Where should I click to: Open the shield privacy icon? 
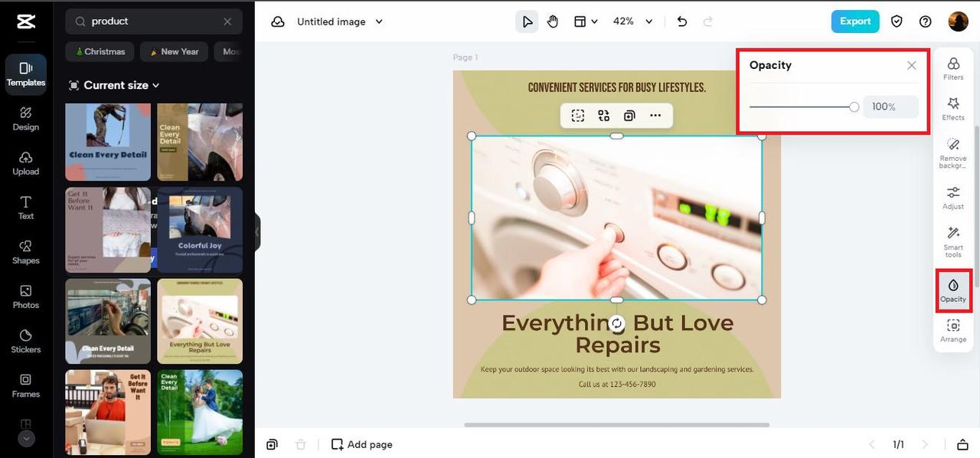point(897,21)
